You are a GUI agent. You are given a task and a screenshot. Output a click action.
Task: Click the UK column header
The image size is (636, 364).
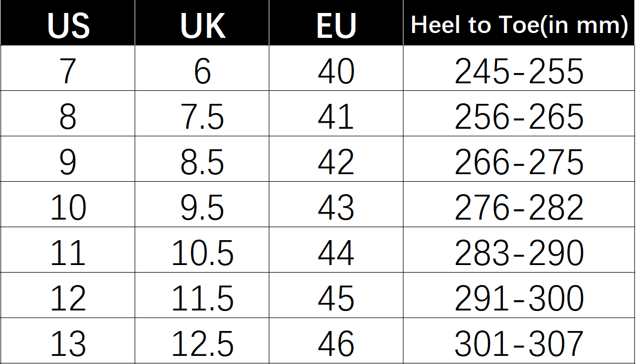[202, 23]
